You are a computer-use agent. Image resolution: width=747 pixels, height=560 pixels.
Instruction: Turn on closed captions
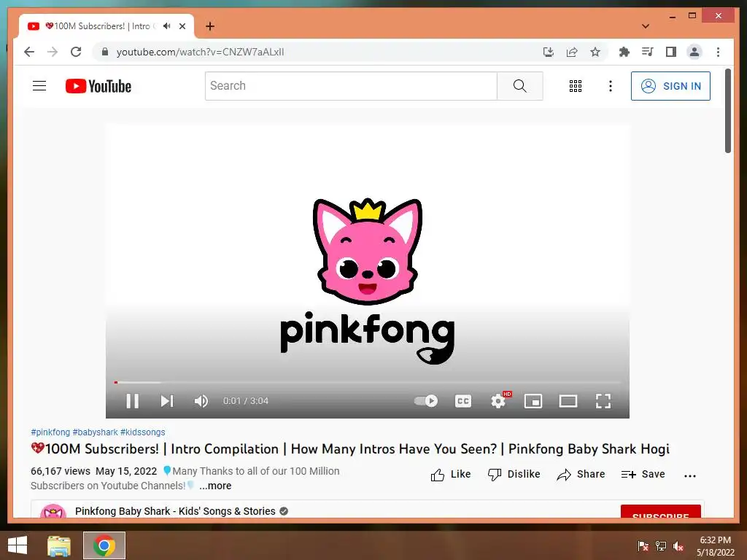(463, 401)
